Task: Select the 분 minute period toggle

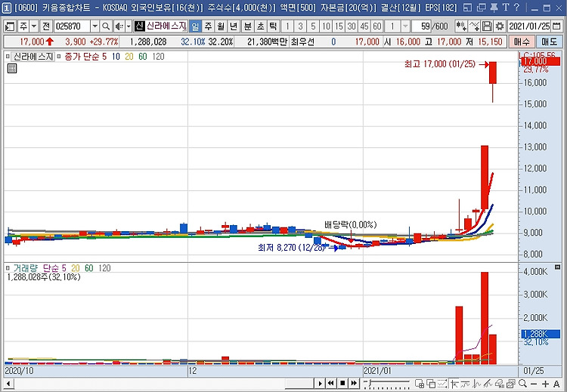Action: (x=248, y=26)
